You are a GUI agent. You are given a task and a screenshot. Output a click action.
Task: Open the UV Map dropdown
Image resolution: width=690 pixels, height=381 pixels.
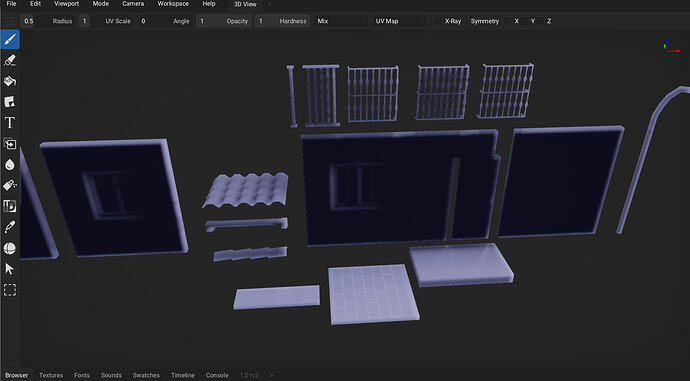click(x=400, y=21)
